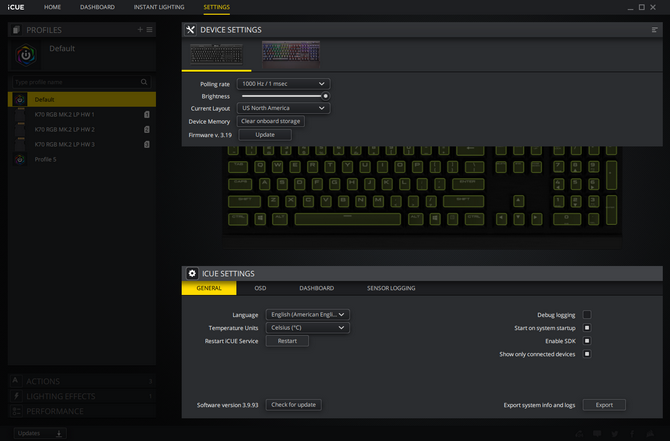Click the up arrow key on keyboard preview
The width and height of the screenshot is (670, 441).
pyautogui.click(x=518, y=201)
